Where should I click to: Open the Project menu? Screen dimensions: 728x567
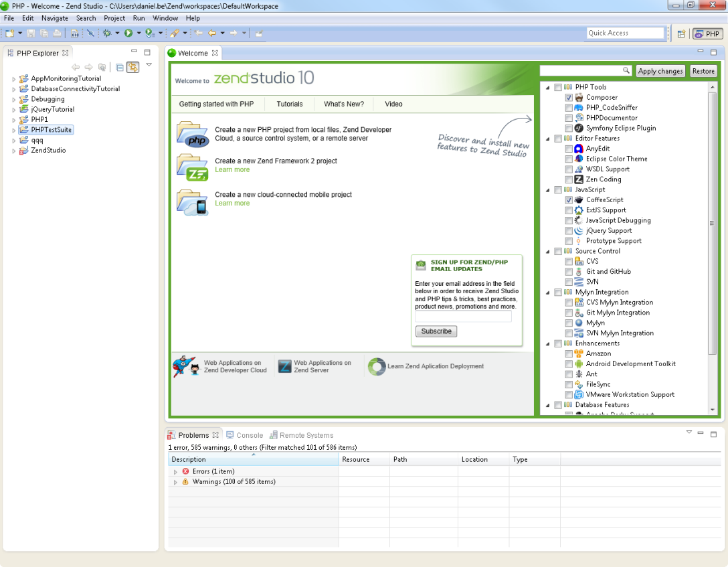pos(114,18)
